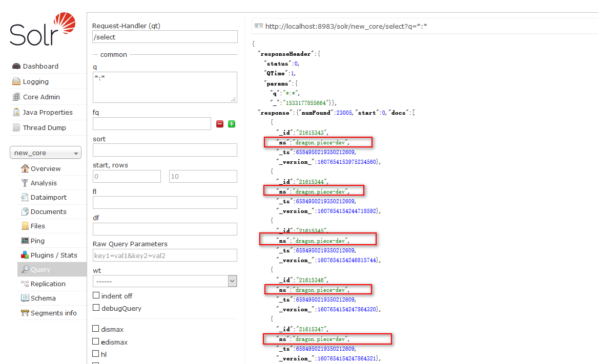Tick the edismax checkbox
Viewport: 598px width, 364px height.
click(x=96, y=341)
